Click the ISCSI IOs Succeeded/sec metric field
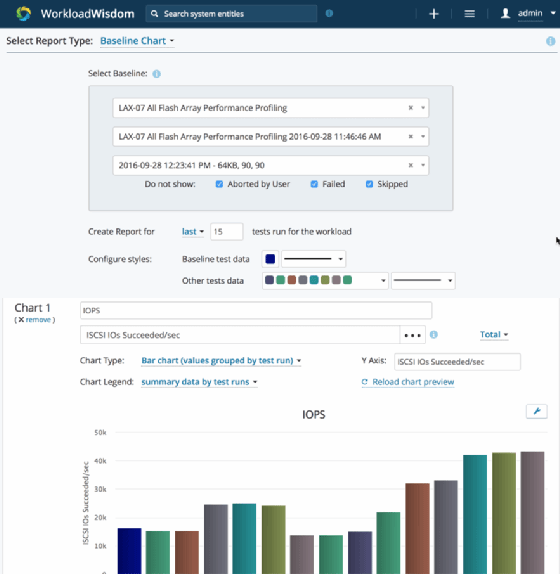The width and height of the screenshot is (560, 574). [x=240, y=335]
